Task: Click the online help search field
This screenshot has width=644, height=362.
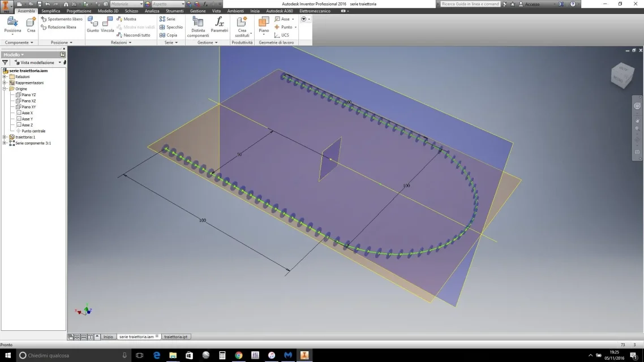Action: coord(470,4)
